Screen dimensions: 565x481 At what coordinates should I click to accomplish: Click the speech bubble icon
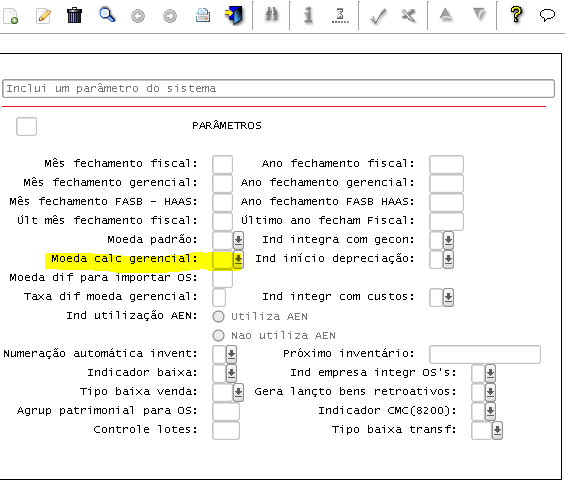point(547,15)
